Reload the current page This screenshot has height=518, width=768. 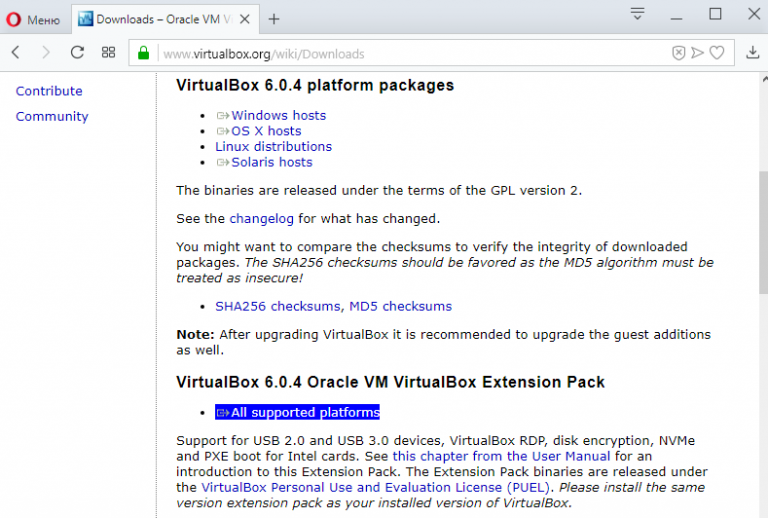point(77,52)
